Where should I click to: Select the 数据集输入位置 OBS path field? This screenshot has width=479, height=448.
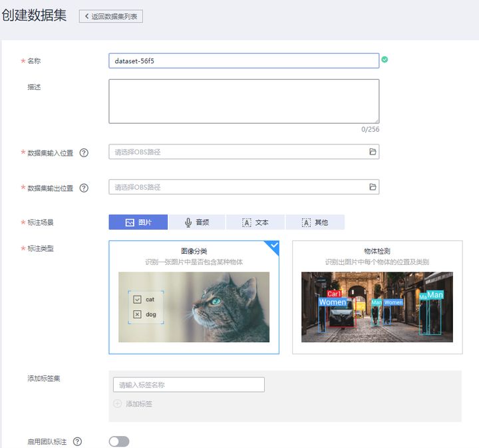(x=243, y=152)
